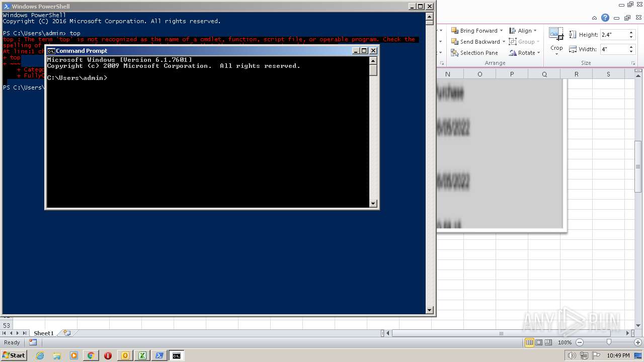
Task: Click the macro recording status bar icon
Action: (33, 342)
